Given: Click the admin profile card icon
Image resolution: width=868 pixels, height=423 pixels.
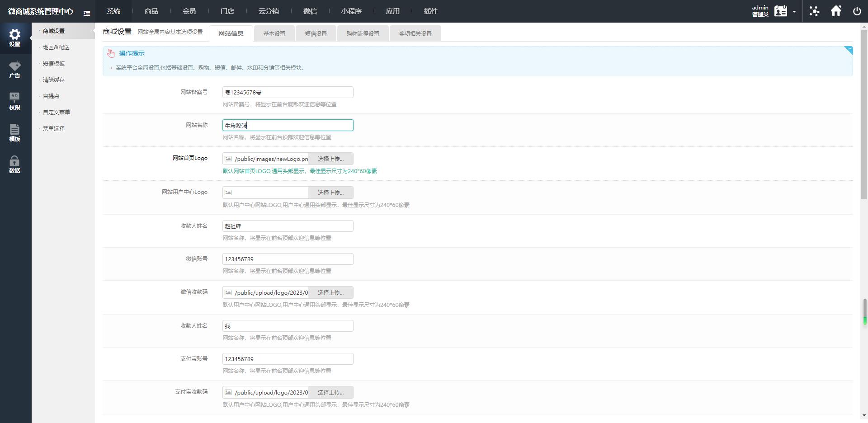Looking at the screenshot, I should (780, 11).
